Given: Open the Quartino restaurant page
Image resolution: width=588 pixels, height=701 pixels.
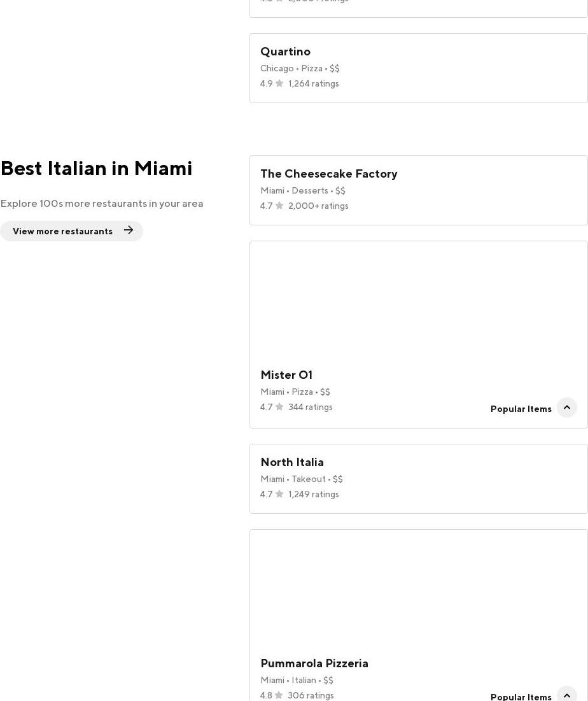Looking at the screenshot, I should point(285,52).
